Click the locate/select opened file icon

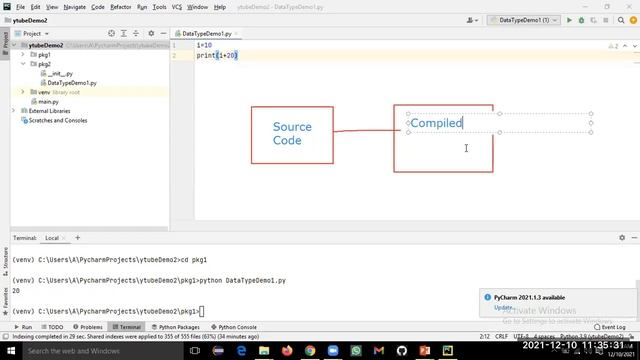click(111, 33)
